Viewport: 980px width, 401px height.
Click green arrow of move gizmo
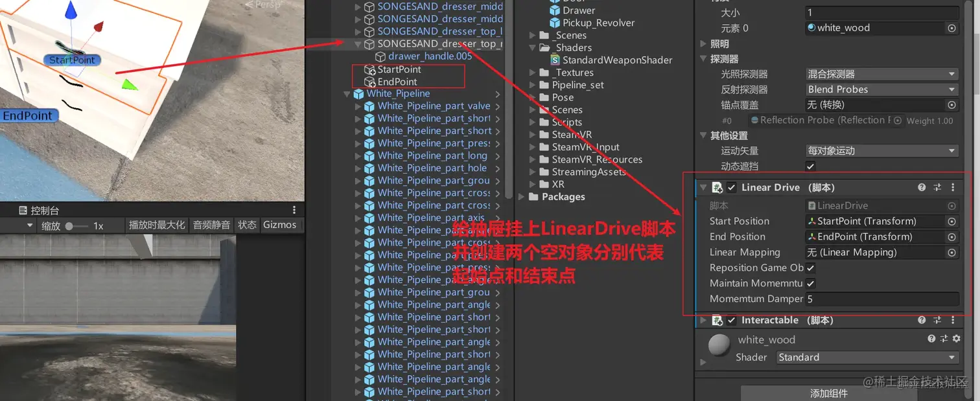click(x=130, y=85)
